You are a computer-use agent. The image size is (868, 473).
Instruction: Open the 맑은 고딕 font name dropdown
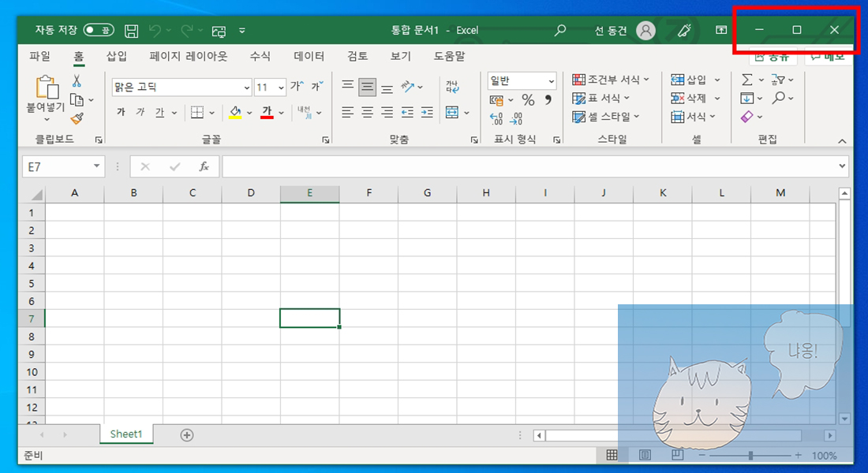point(246,88)
